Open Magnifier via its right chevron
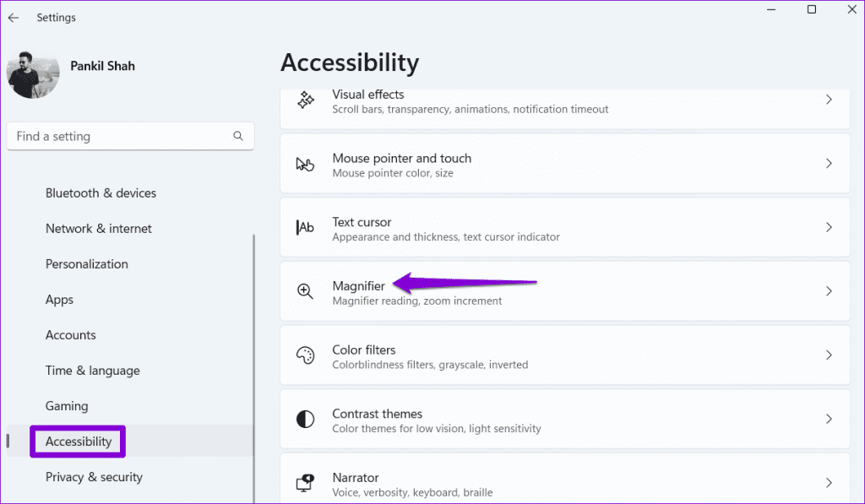865x504 pixels. click(829, 291)
